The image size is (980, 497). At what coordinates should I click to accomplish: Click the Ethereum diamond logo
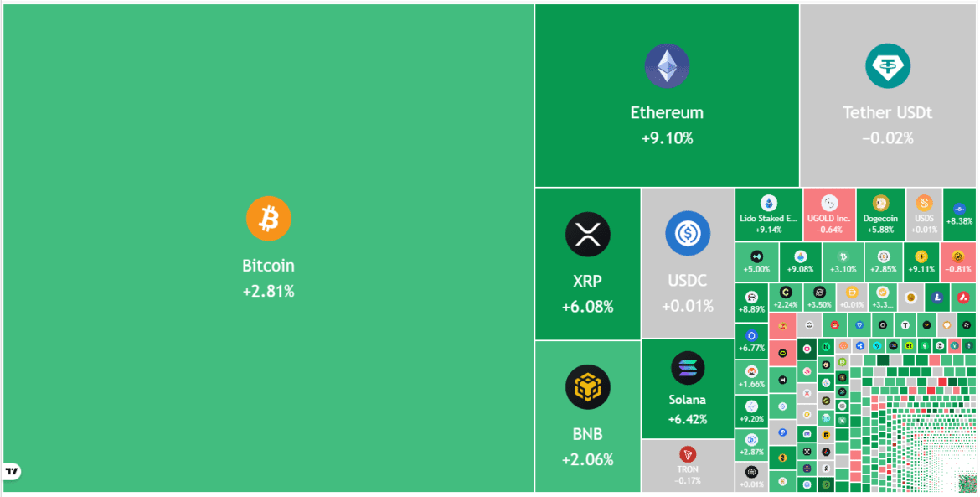(667, 66)
